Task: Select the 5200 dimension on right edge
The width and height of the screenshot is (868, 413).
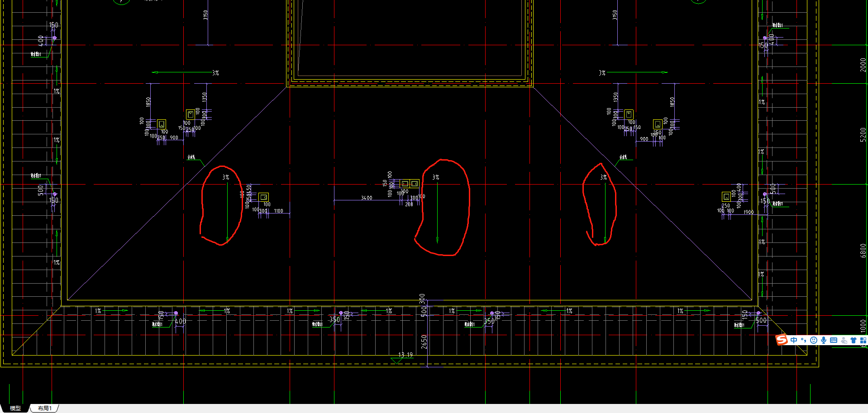Action: (x=863, y=134)
